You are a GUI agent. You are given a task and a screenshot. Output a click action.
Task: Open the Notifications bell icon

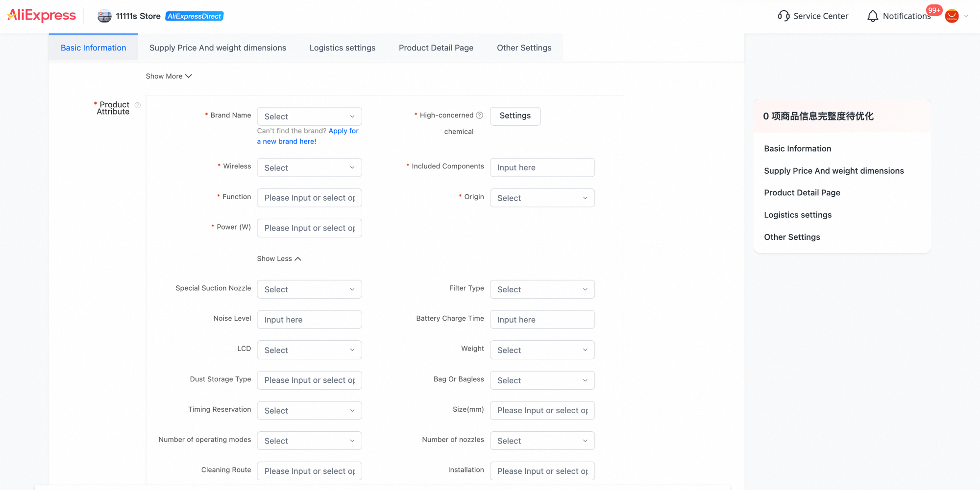pos(873,16)
